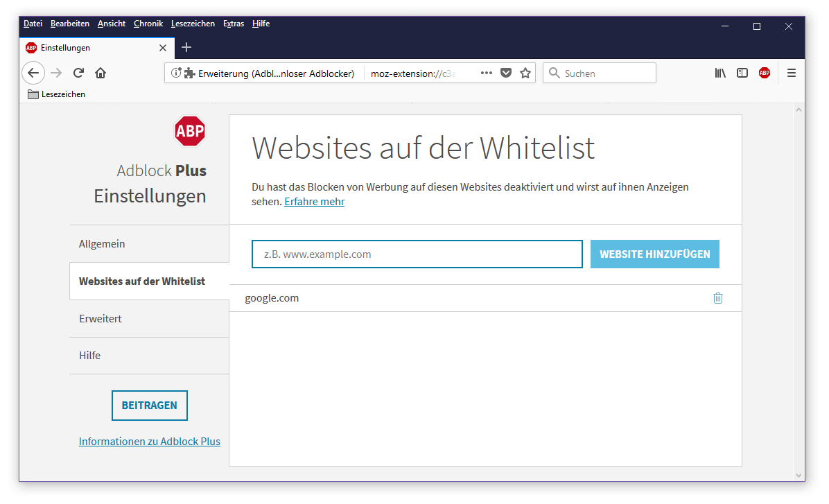829x504 pixels.
Task: Switch to the Erweitert settings tab
Action: (x=101, y=319)
